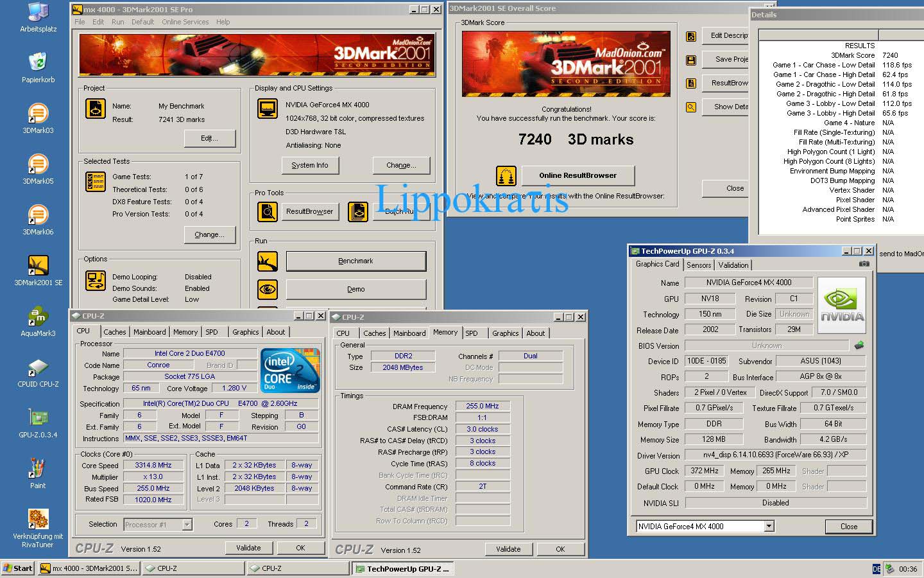Switch to the Sensors tab in GPU-Z
Viewport: 924px width, 578px height.
click(699, 265)
